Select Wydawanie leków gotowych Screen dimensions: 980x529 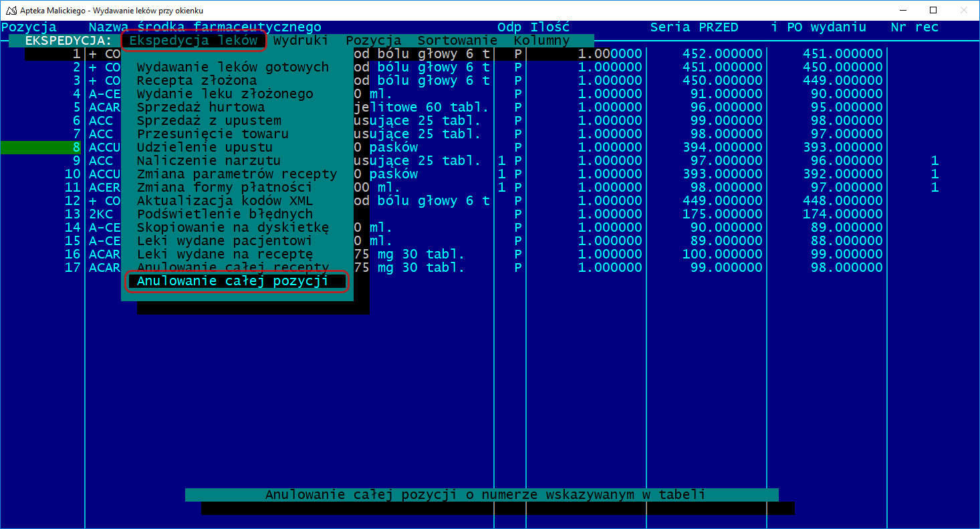pyautogui.click(x=233, y=67)
